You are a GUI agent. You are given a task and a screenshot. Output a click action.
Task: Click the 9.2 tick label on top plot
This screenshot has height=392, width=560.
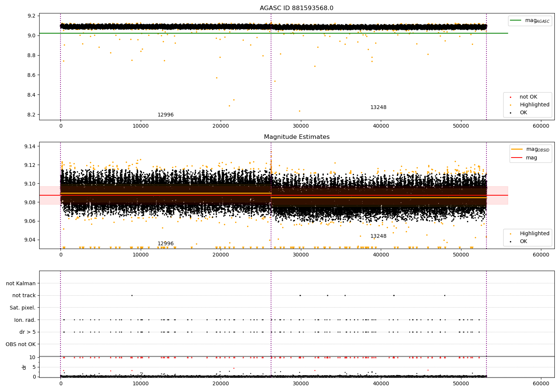[32, 16]
